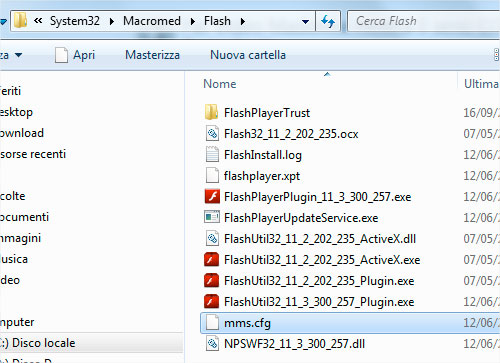Click the NPSWF32_11_3_300_257.dll file icon
500x363 pixels.
(x=212, y=344)
